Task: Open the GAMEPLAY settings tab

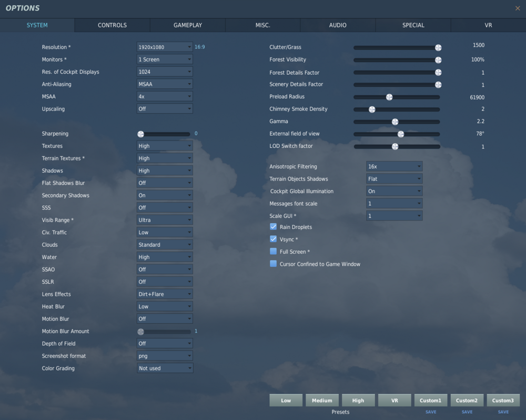Action: click(x=187, y=25)
